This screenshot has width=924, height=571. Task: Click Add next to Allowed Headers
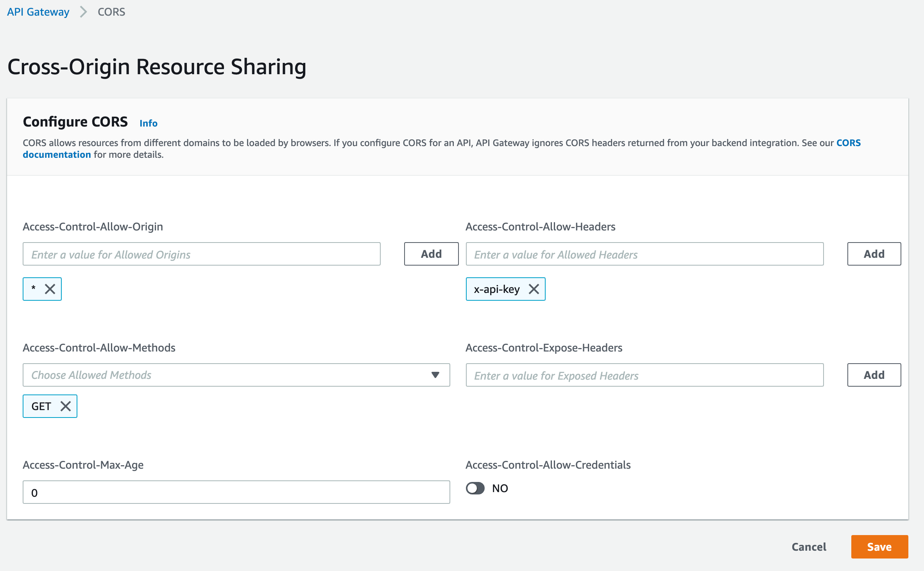[x=874, y=254]
